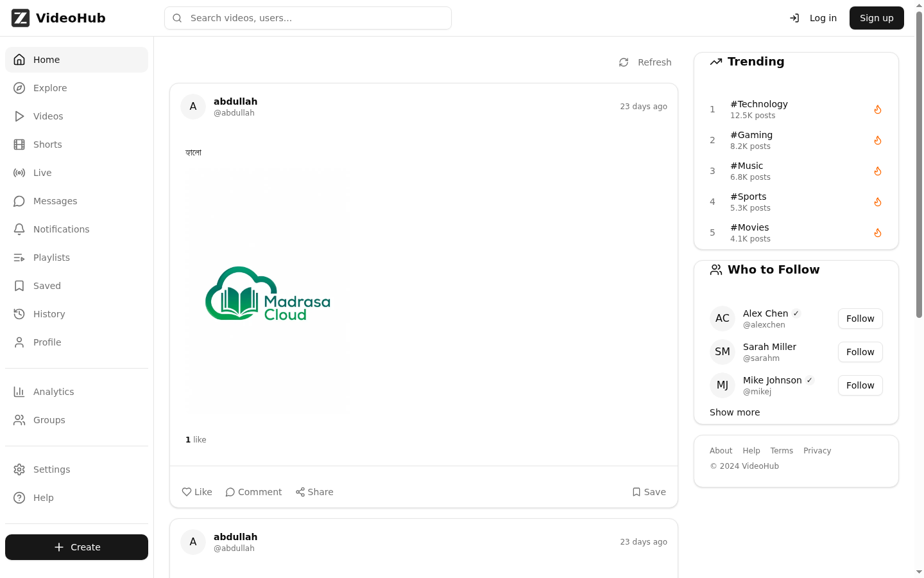Open Sarah Miller's profile name

click(769, 347)
